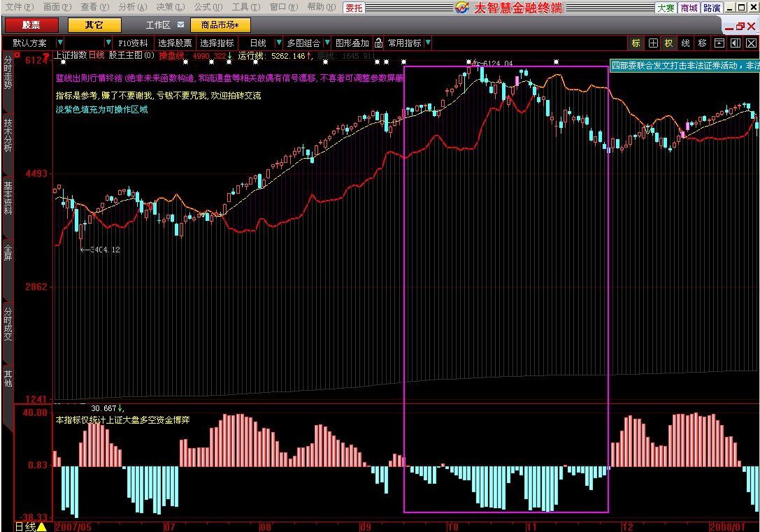Click the scrolling news ticker headline
760x532 pixels.
[684, 65]
